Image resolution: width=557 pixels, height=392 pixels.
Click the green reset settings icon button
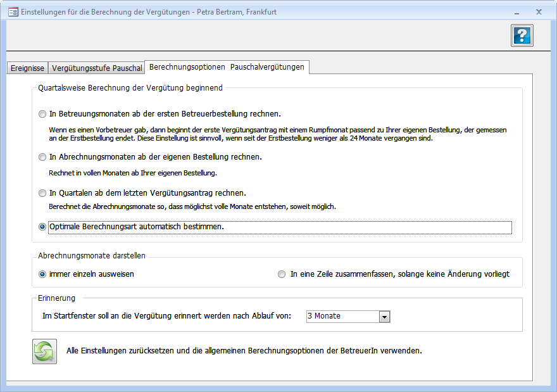tap(44, 351)
